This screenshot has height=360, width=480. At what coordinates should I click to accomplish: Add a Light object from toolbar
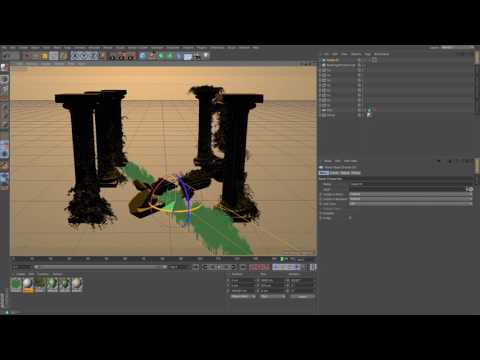click(x=206, y=56)
